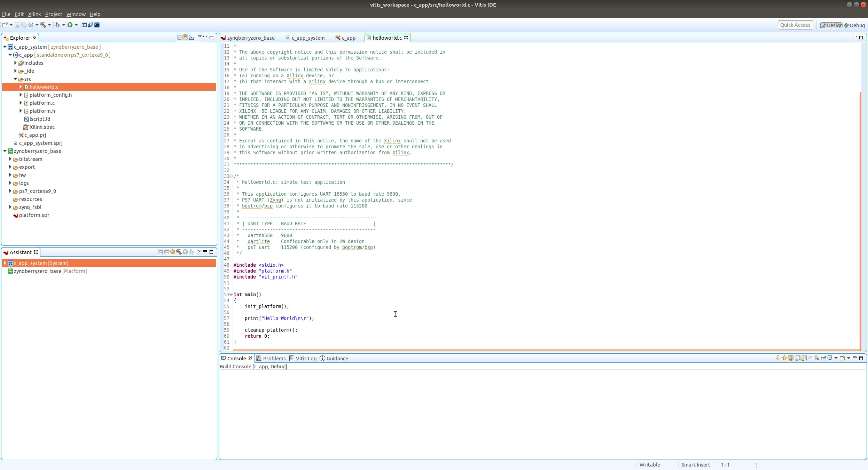Click the New wizard icon in main toolbar

(x=5, y=25)
